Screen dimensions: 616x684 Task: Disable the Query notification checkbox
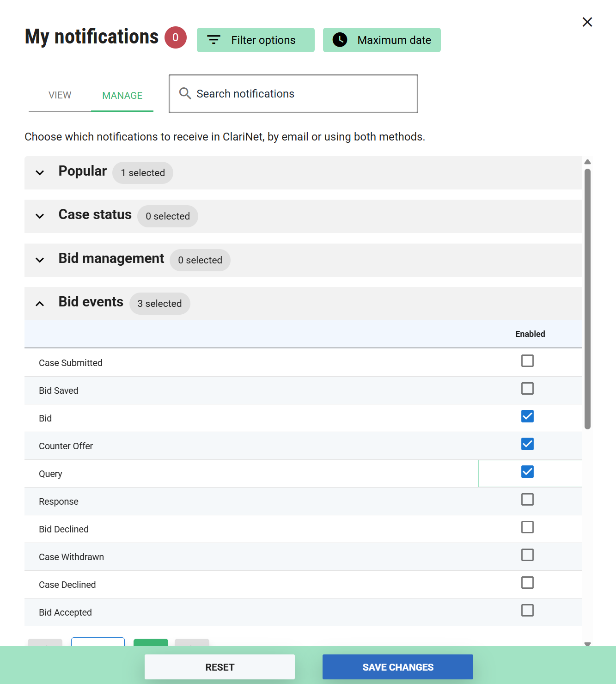[x=527, y=472]
